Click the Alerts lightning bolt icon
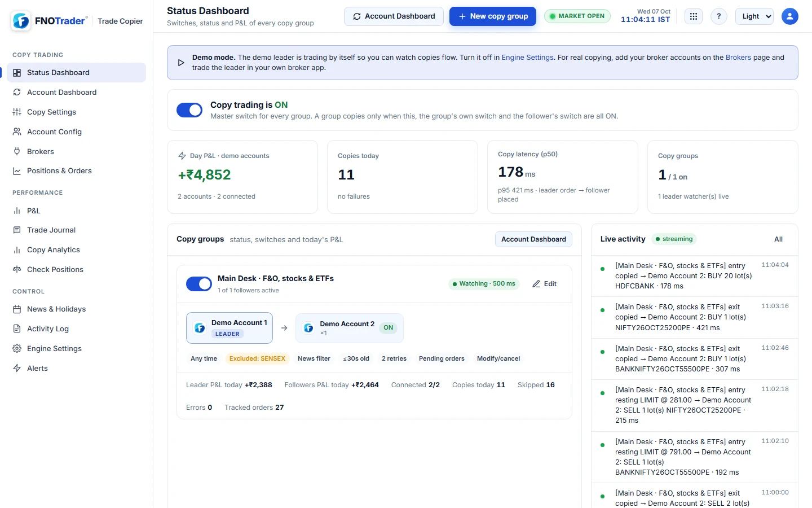This screenshot has width=812, height=508. 17,369
